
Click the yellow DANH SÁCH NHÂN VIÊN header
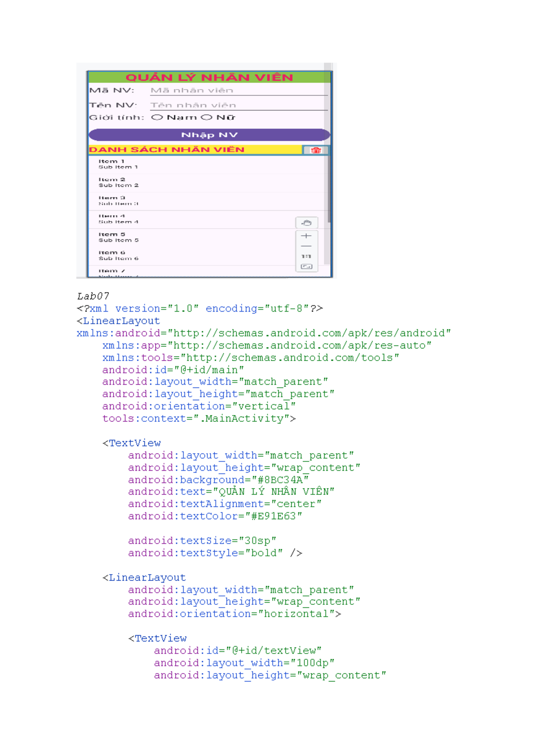click(195, 150)
